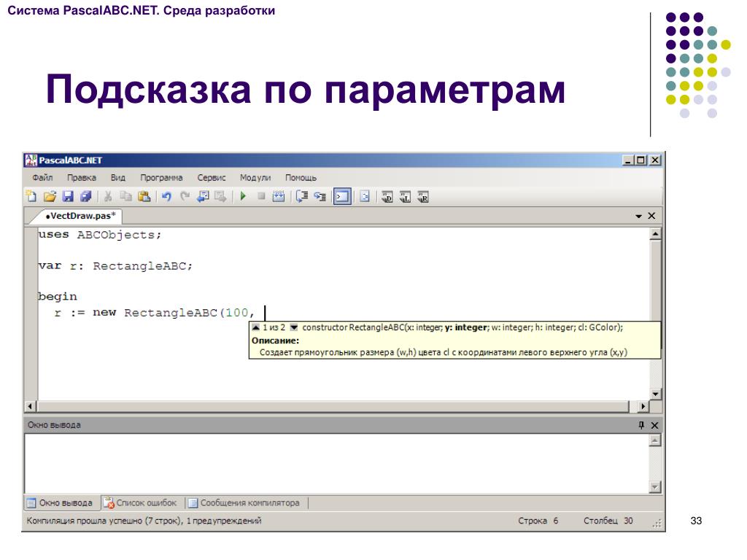The height and width of the screenshot is (560, 747).
Task: Click the Paste clipboard icon
Action: (x=144, y=196)
